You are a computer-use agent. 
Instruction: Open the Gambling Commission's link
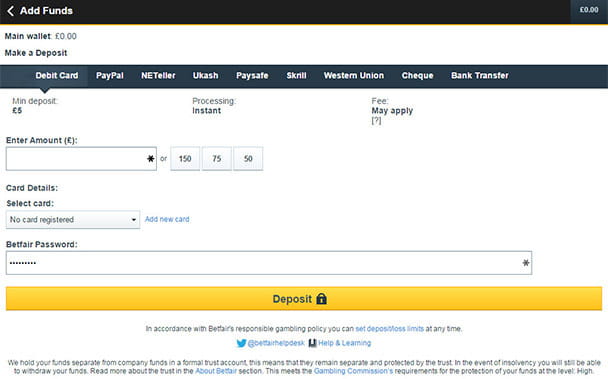(353, 371)
